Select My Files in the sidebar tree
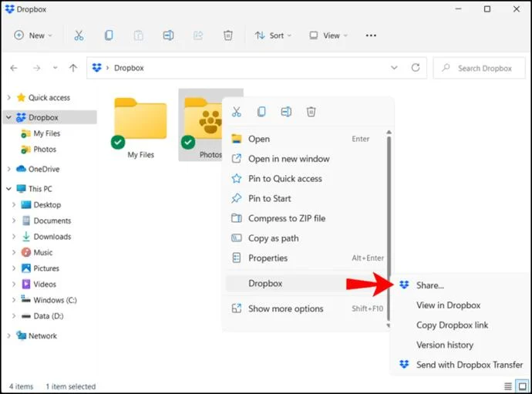The height and width of the screenshot is (394, 532). pyautogui.click(x=47, y=133)
